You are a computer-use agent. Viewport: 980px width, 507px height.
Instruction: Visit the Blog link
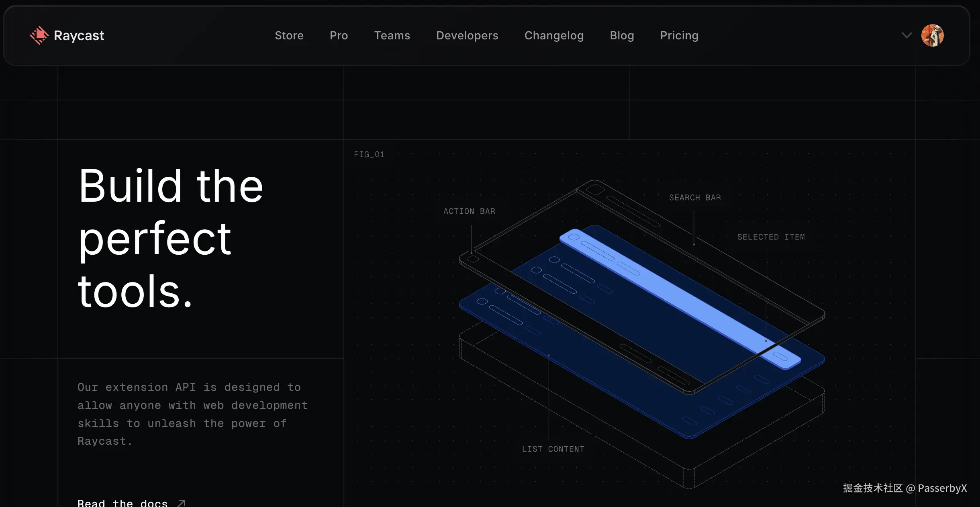(x=621, y=35)
